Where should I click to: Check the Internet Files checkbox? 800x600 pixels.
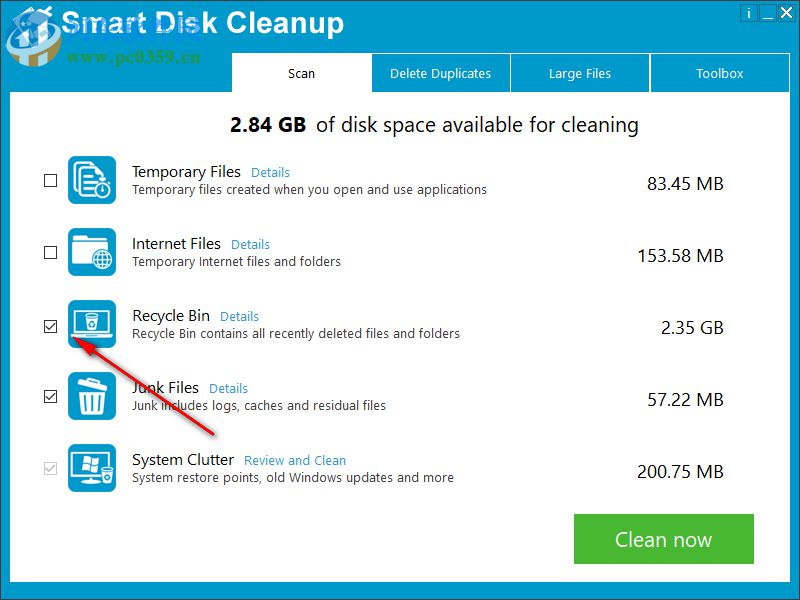(50, 253)
